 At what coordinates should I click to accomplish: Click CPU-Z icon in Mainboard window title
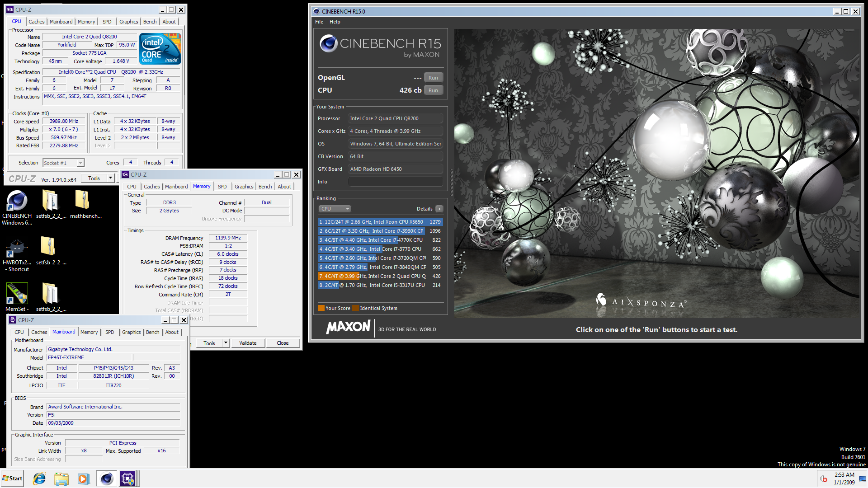click(x=13, y=320)
